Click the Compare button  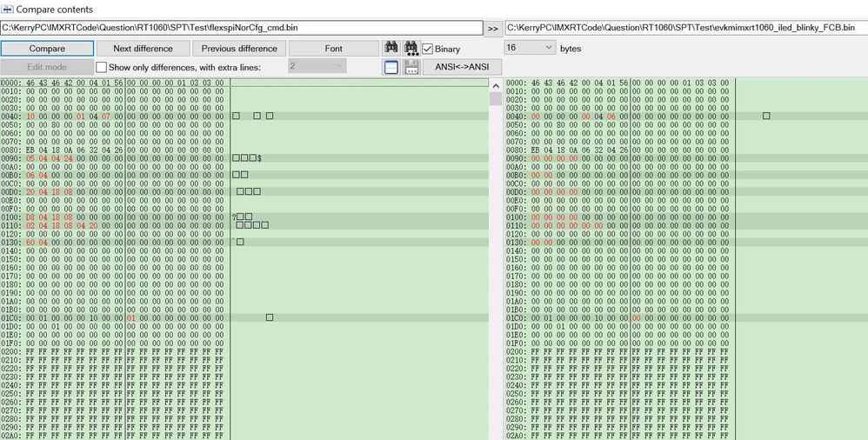47,48
